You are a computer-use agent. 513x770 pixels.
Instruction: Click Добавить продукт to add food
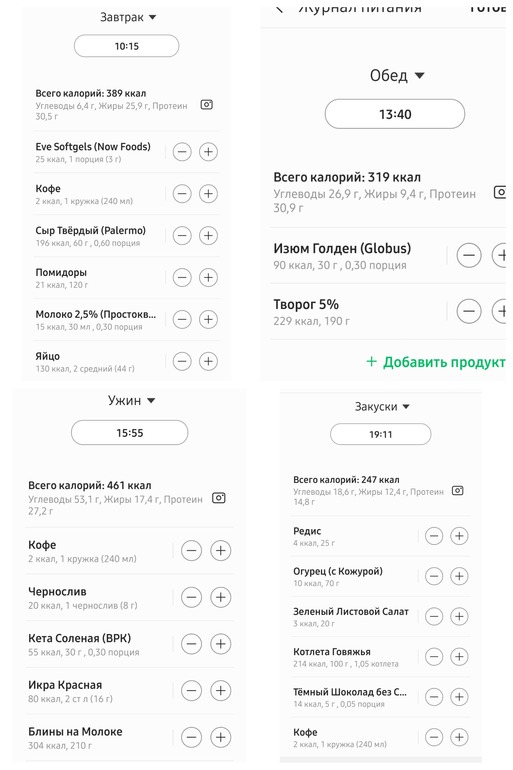click(x=435, y=362)
